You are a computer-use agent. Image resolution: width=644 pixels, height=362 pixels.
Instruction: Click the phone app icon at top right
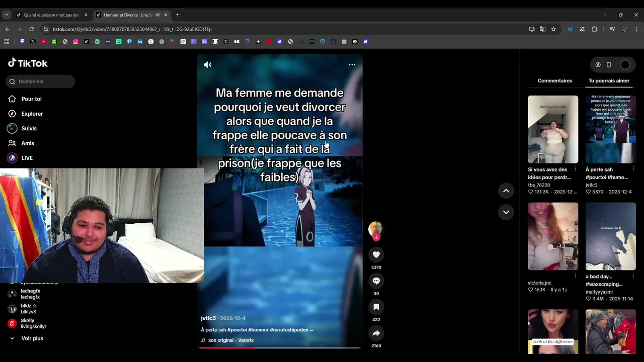pos(609,65)
